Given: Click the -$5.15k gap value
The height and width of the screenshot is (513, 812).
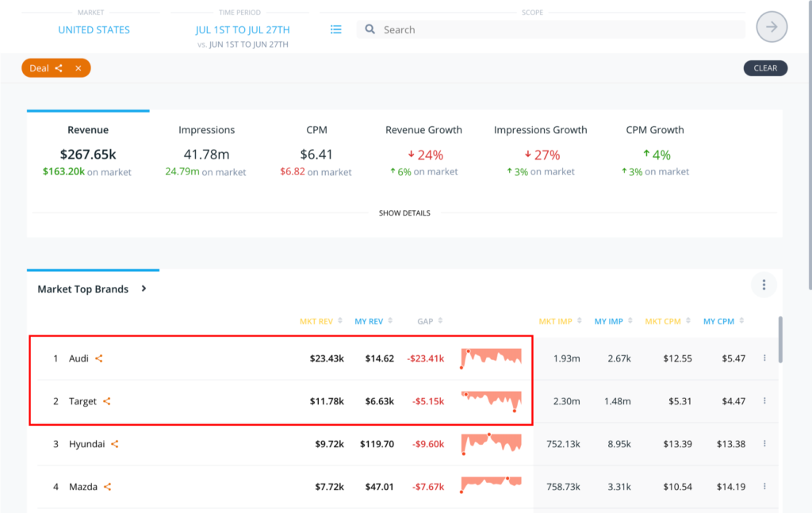Looking at the screenshot, I should (427, 401).
